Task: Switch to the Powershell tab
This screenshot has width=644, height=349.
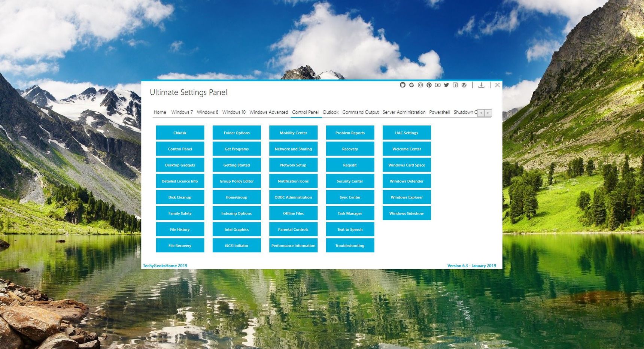Action: (440, 112)
